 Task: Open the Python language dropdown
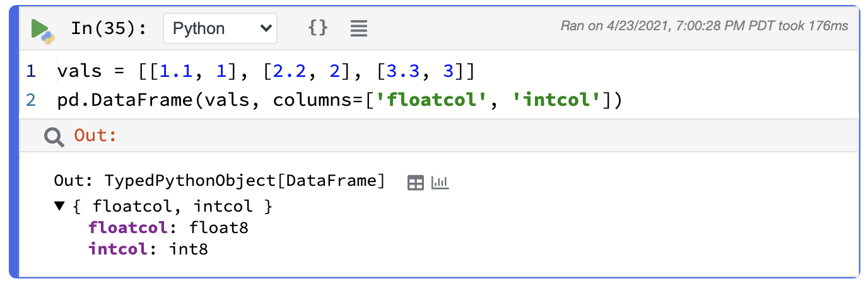220,29
